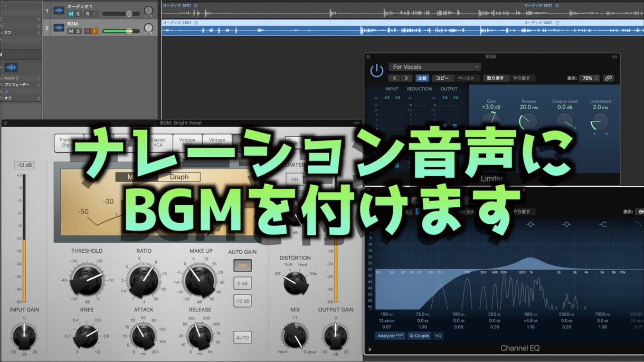Click the Limiter Lookahead knob
This screenshot has height=362, width=644.
point(600,121)
